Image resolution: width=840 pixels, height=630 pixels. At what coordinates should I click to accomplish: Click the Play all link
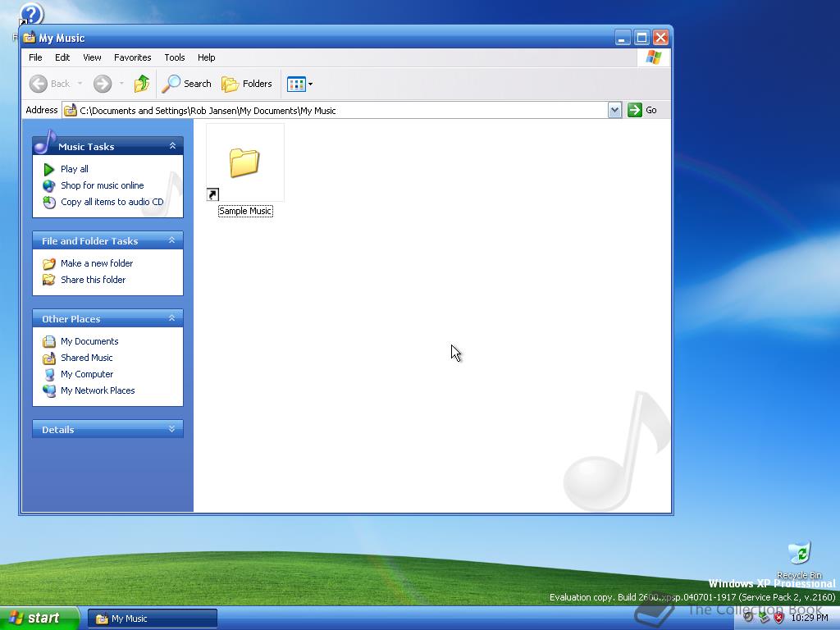(75, 169)
